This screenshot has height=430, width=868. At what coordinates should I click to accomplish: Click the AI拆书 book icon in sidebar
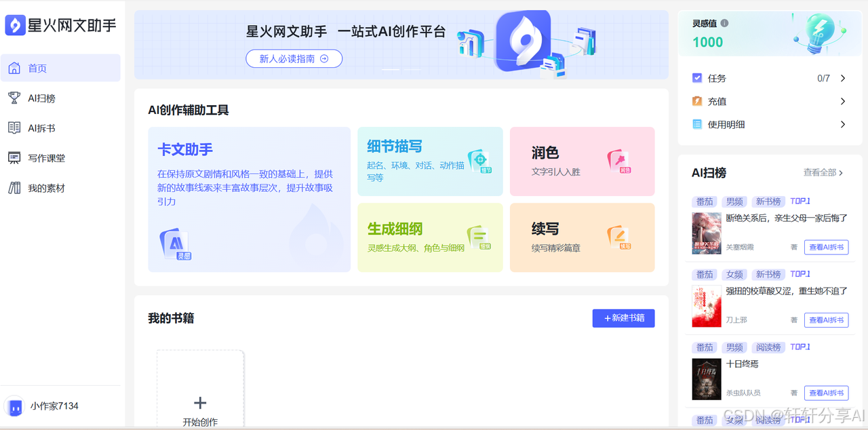coord(14,128)
